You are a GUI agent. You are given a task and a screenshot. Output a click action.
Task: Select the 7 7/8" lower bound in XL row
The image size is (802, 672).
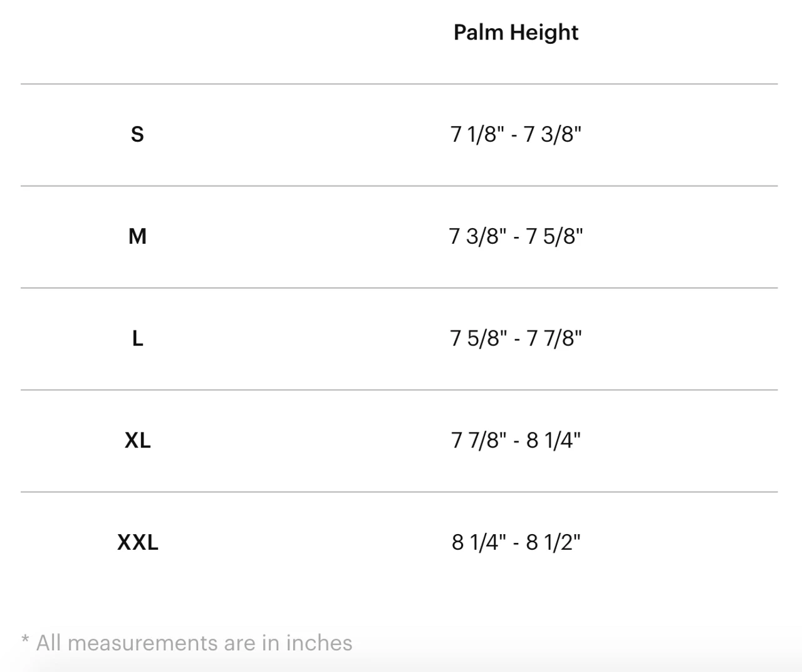click(x=479, y=441)
